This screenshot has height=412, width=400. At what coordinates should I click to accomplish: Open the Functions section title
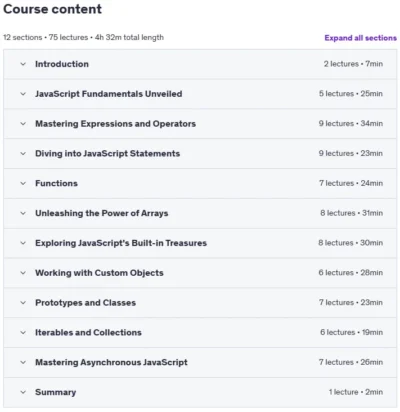coord(56,183)
